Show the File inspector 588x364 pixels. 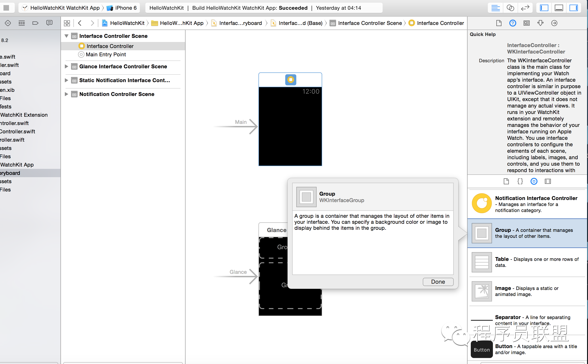499,23
